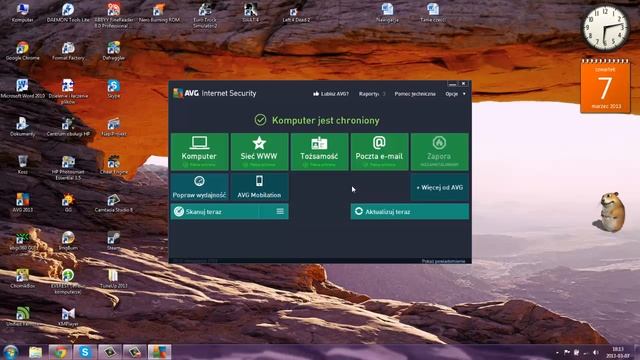Open Defraggler desktop shortcut
Viewport: 640px width, 360px height.
pos(113,51)
